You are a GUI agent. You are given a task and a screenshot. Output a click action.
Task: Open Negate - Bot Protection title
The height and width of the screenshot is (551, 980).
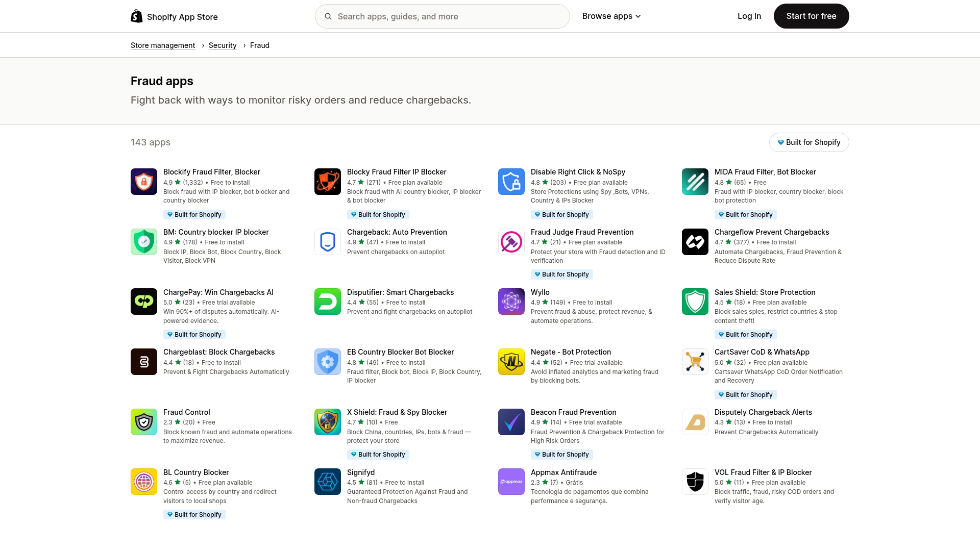click(x=571, y=352)
